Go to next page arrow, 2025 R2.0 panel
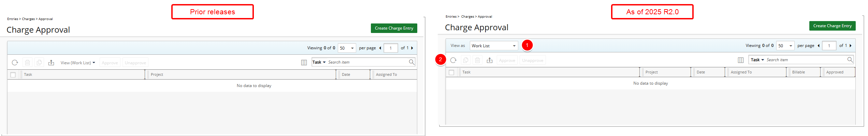868x136 pixels. click(x=851, y=46)
